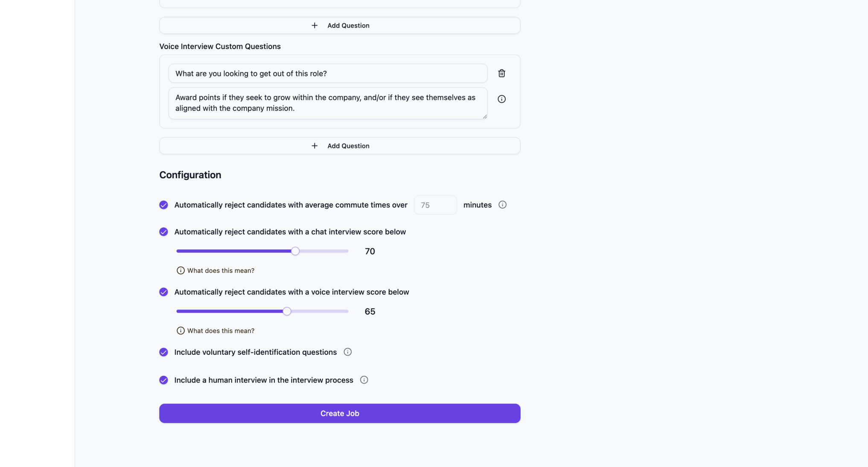This screenshot has height=467, width=868.
Task: Click info icon for human interview option
Action: pos(364,380)
